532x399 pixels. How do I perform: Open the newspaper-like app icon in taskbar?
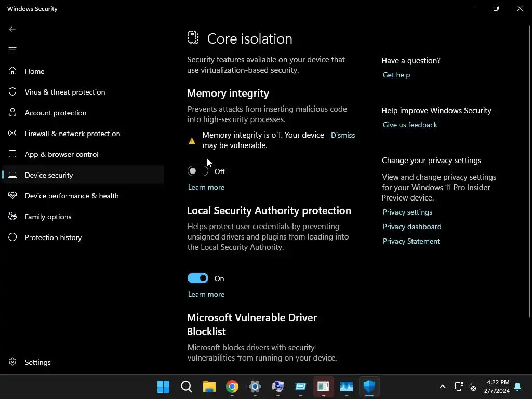coord(323,387)
